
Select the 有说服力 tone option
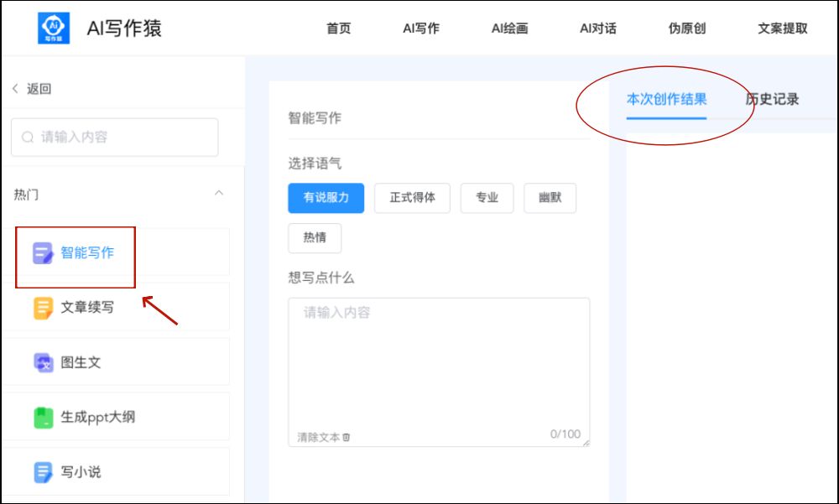coord(326,198)
